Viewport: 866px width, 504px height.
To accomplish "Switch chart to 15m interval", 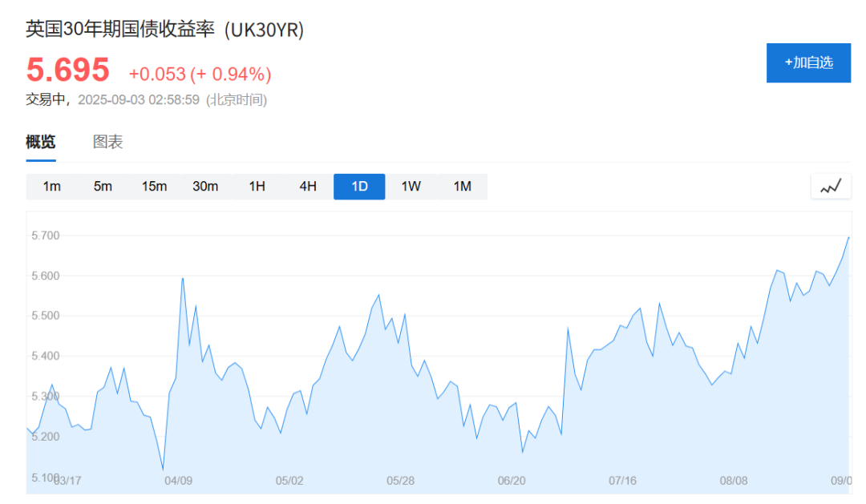I will coord(154,187).
